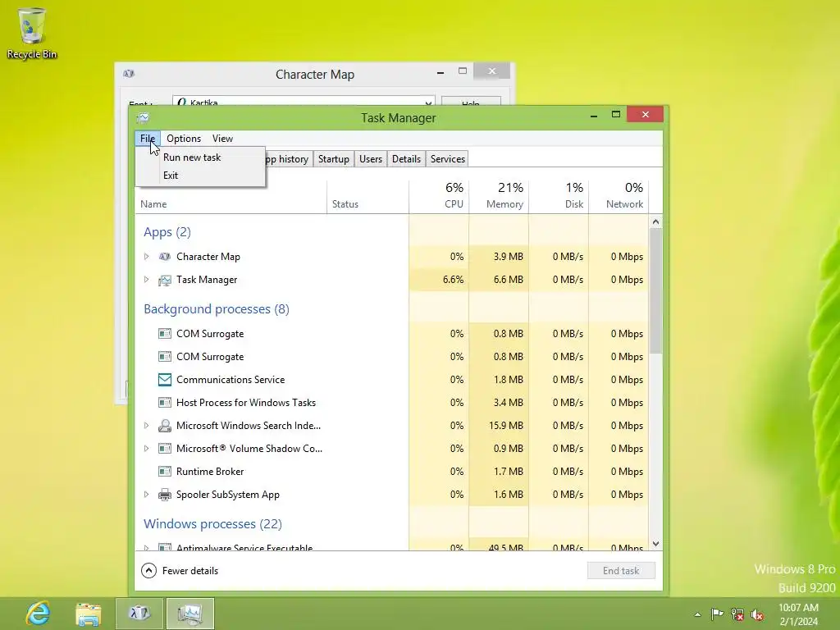Expand Microsoft Volume Shadow Copy row

point(146,449)
